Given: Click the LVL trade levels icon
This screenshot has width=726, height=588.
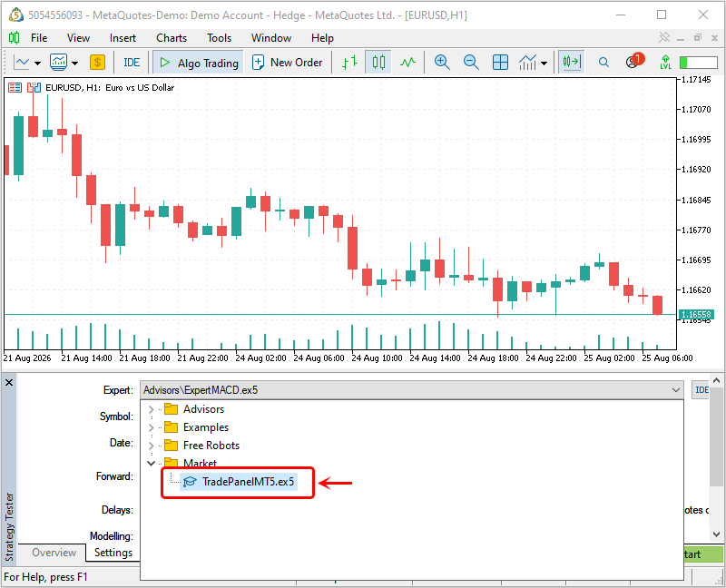Looking at the screenshot, I should pyautogui.click(x=665, y=62).
